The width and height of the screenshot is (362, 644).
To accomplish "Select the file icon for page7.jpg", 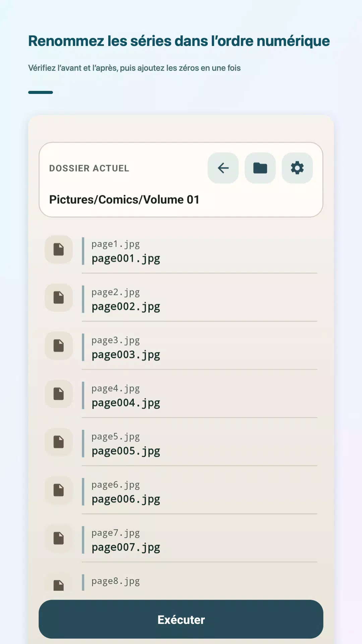I will pyautogui.click(x=59, y=538).
